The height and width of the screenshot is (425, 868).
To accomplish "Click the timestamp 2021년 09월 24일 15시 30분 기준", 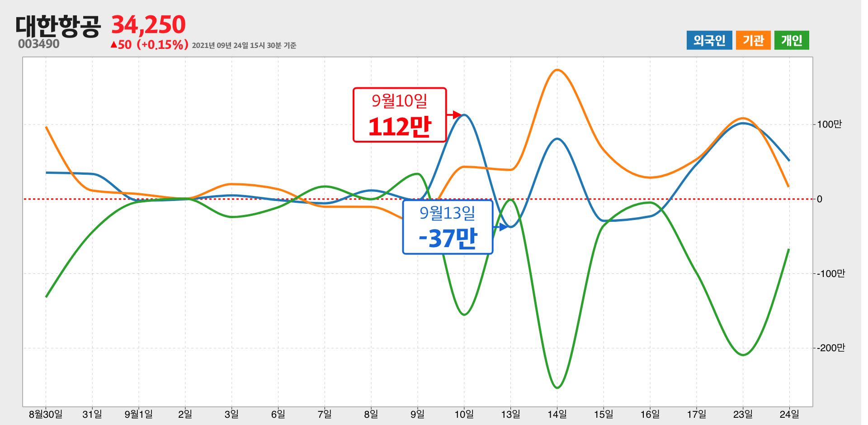I will pyautogui.click(x=244, y=45).
